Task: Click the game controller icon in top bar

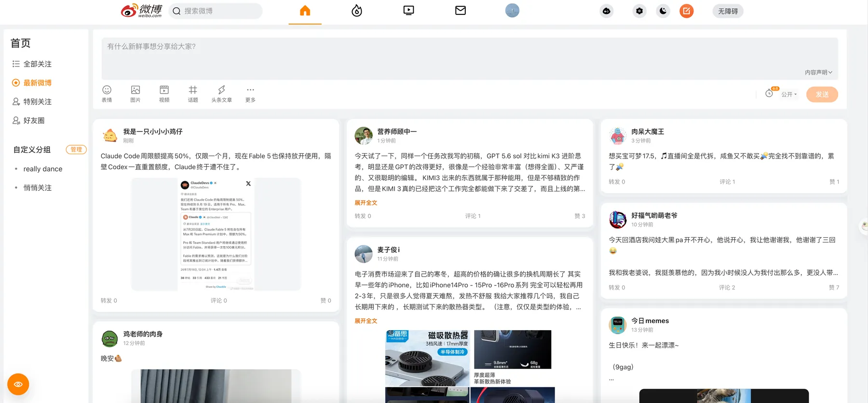Action: click(607, 11)
